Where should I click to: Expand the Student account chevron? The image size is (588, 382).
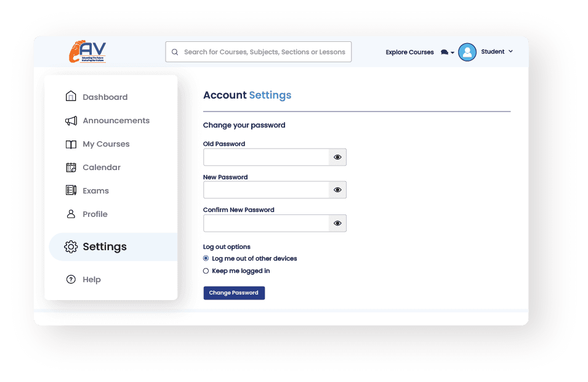coord(510,51)
